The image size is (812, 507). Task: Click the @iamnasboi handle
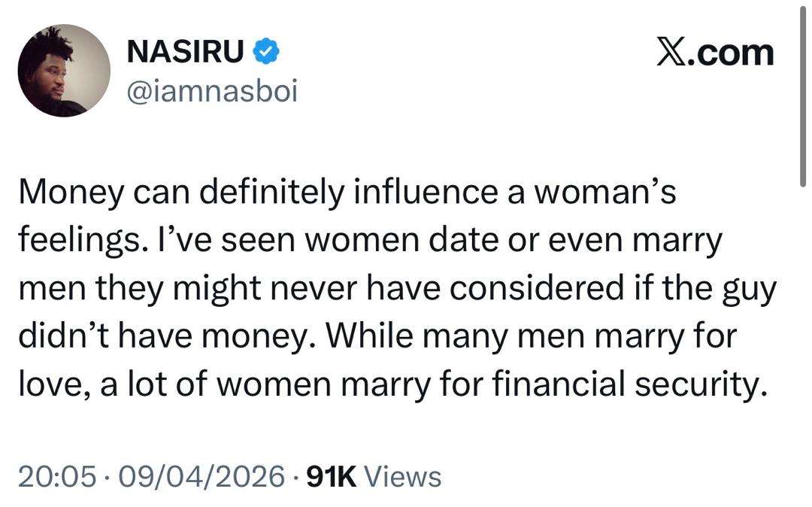tap(213, 90)
